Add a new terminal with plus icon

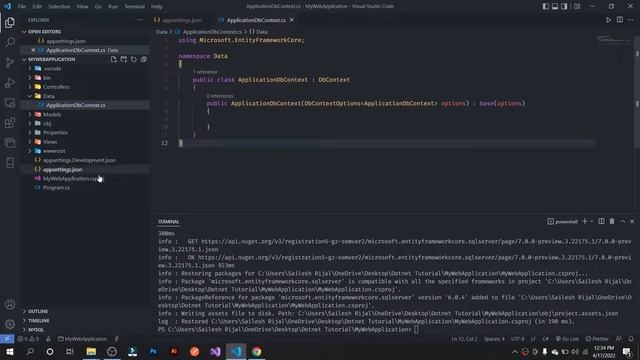[x=584, y=221]
